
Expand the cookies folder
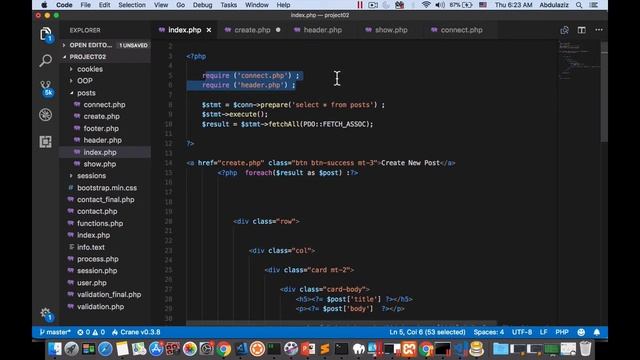click(89, 69)
